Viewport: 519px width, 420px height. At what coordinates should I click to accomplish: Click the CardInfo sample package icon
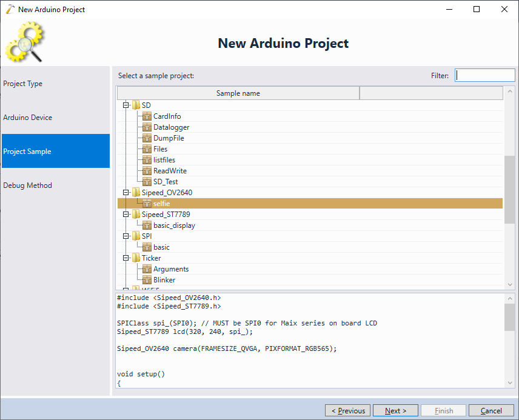pyautogui.click(x=147, y=116)
